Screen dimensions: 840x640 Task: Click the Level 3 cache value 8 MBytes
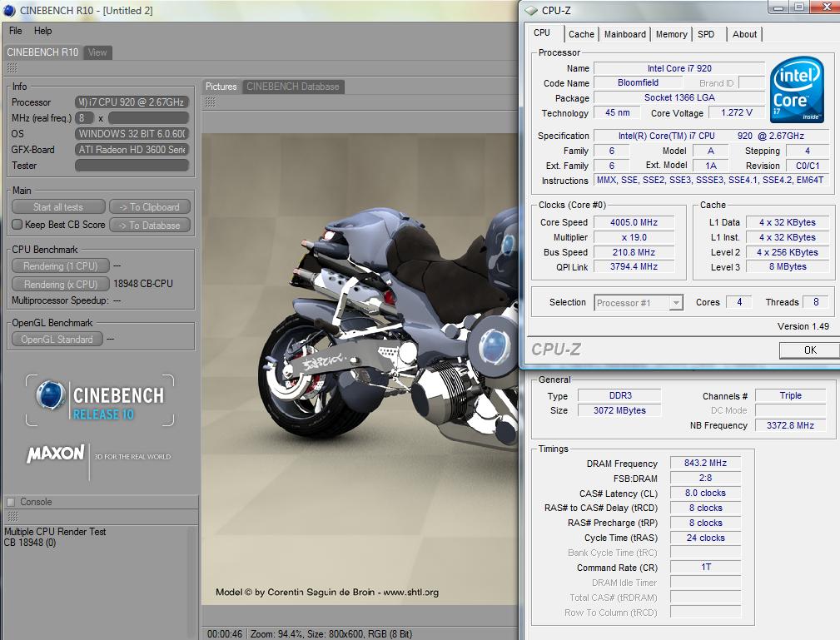pos(788,266)
